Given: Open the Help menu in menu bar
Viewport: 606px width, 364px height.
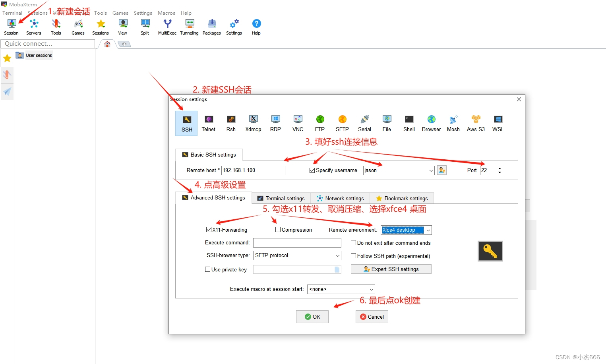Looking at the screenshot, I should (186, 13).
